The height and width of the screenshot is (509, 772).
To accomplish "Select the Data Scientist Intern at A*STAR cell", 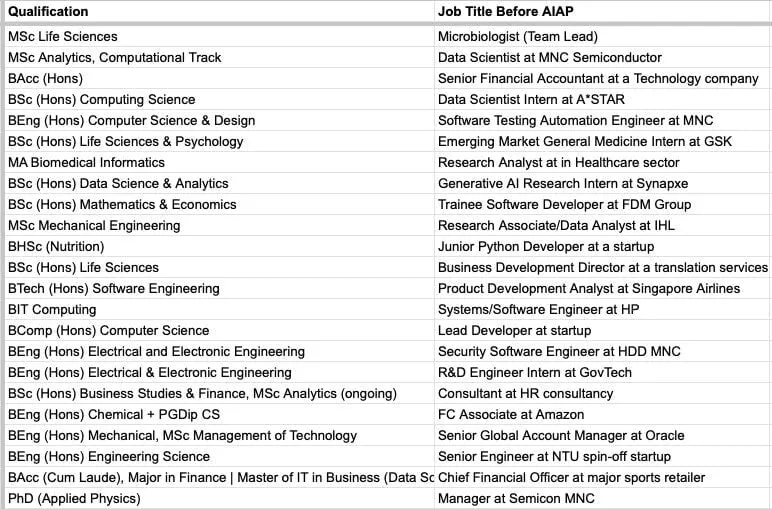I will coord(603,99).
